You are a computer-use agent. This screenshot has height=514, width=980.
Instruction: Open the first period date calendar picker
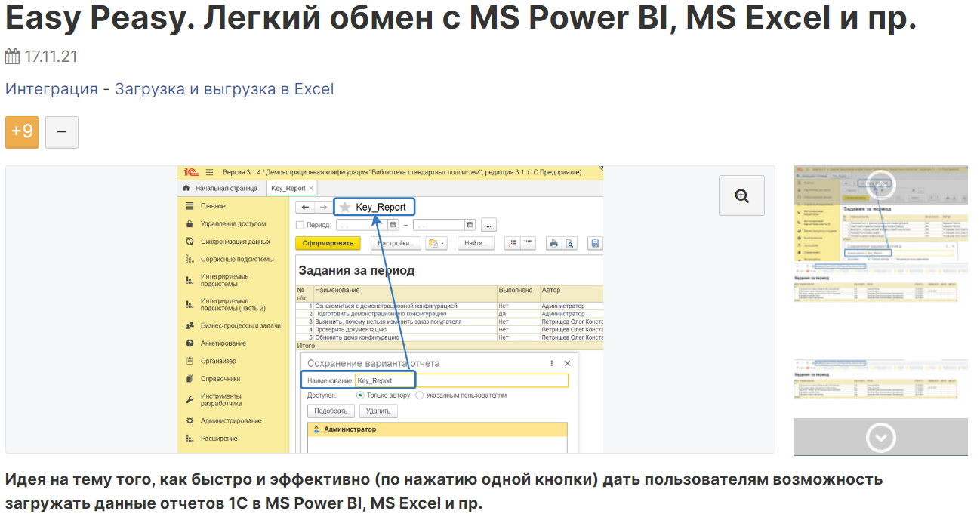pyautogui.click(x=393, y=225)
